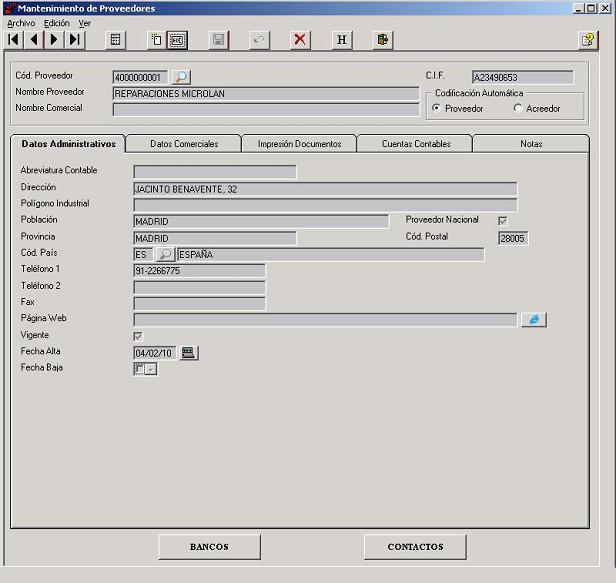Click the Cód. País ES field

143,255
